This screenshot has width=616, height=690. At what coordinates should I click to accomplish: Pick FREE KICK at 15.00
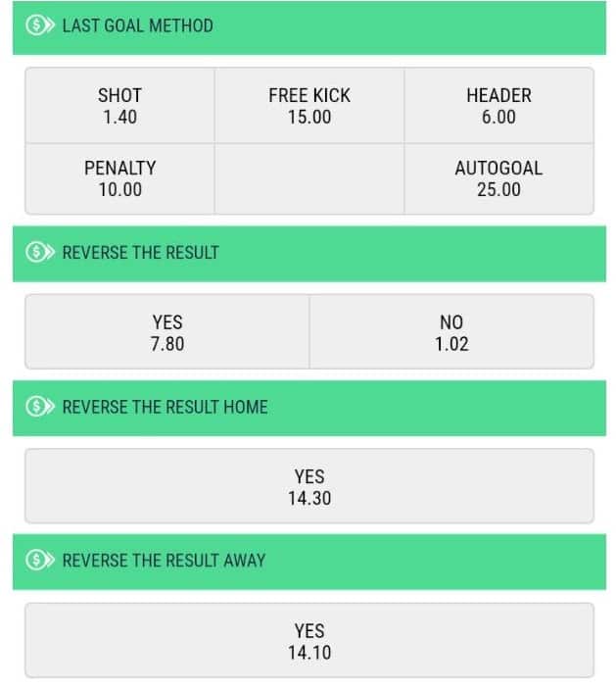coord(309,106)
